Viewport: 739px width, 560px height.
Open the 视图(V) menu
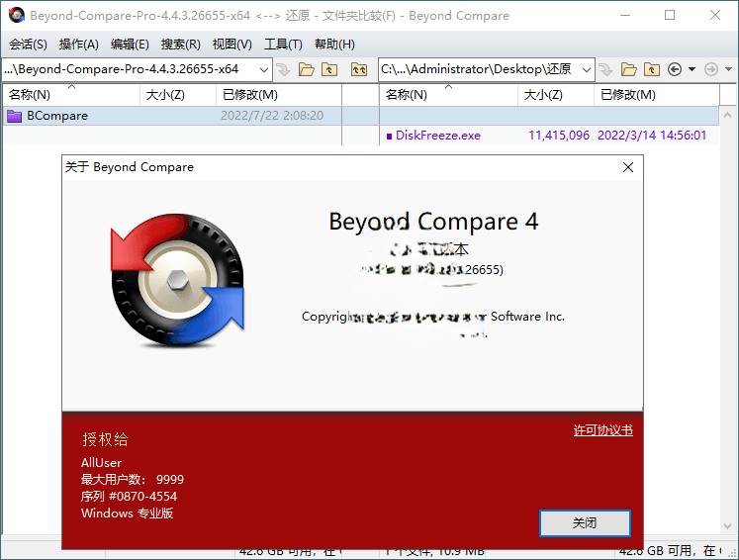click(x=231, y=45)
